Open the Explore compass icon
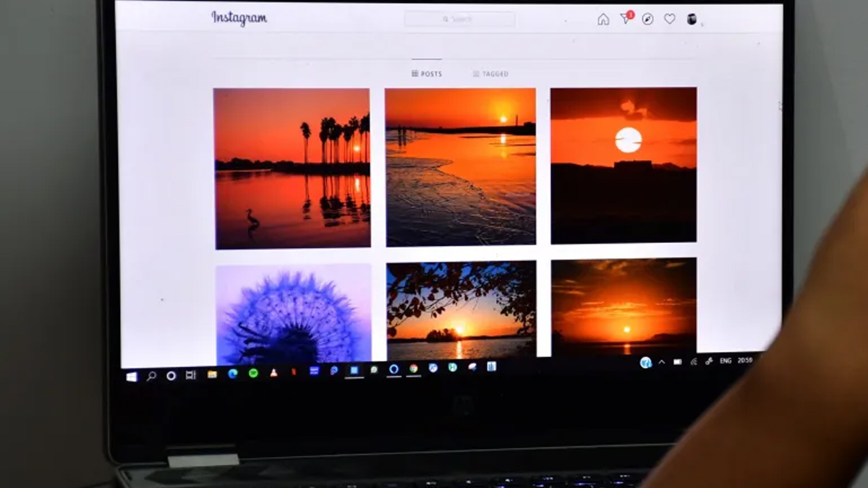 click(x=647, y=19)
